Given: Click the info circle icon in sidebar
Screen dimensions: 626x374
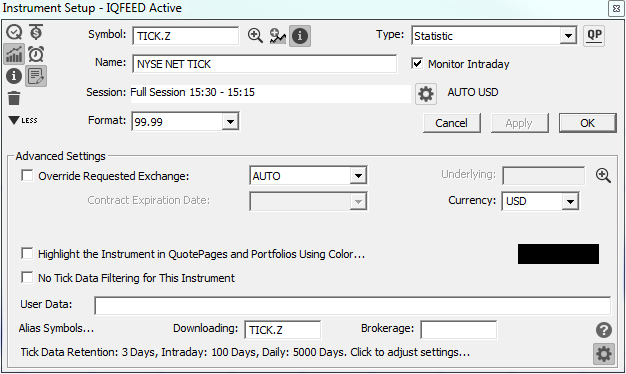Looking at the screenshot, I should point(14,76).
